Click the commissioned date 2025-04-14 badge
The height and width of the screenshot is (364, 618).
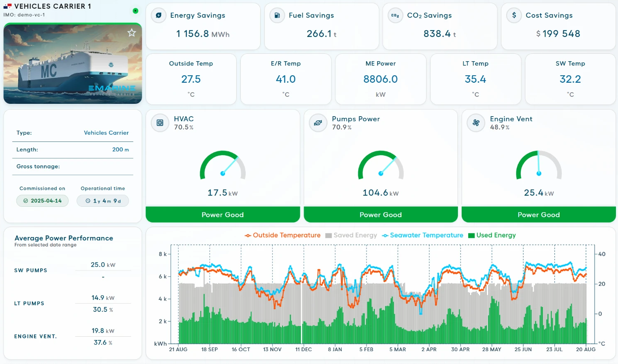click(x=42, y=201)
